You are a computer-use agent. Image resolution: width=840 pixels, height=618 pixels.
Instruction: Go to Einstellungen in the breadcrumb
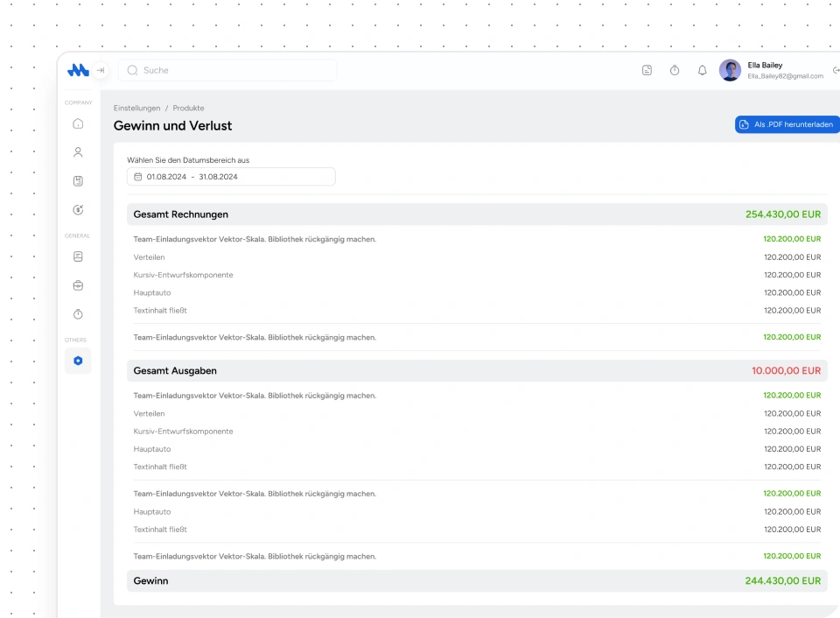tap(136, 109)
